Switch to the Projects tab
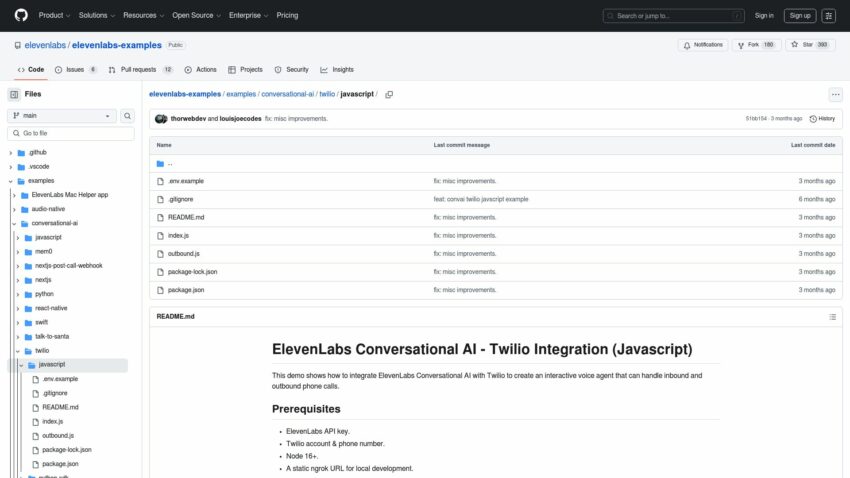Viewport: 850px width, 478px height. coord(246,69)
